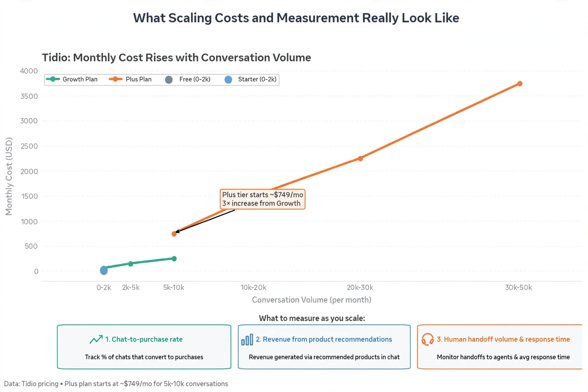Click '3. Human handoff volume & response time' heading
The height and width of the screenshot is (392, 588).
[503, 339]
